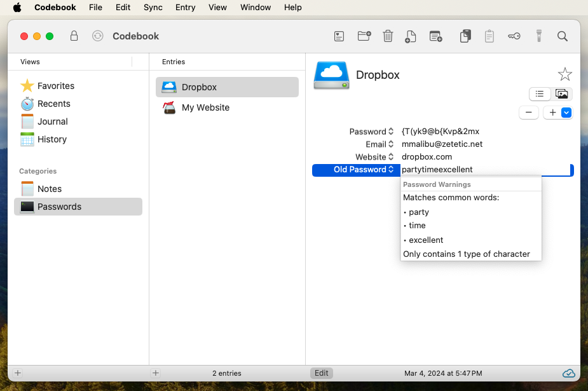
Task: Click the new category folder icon
Action: [364, 36]
